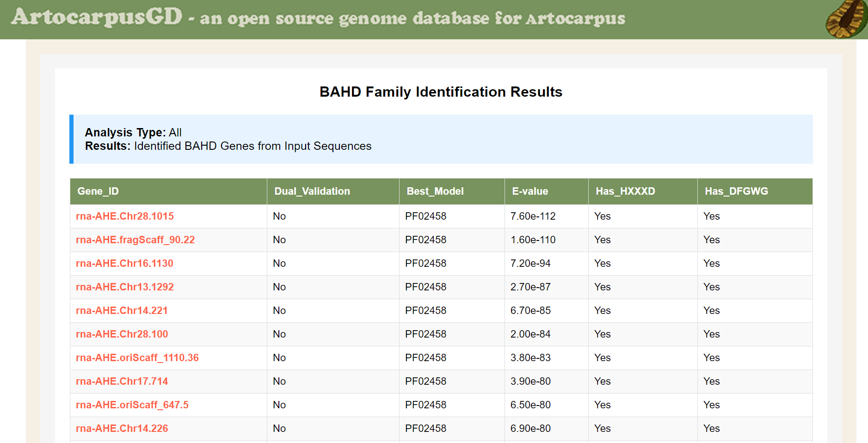
Task: Click gene ID rna-AHE.Chr28.100
Action: (x=122, y=334)
